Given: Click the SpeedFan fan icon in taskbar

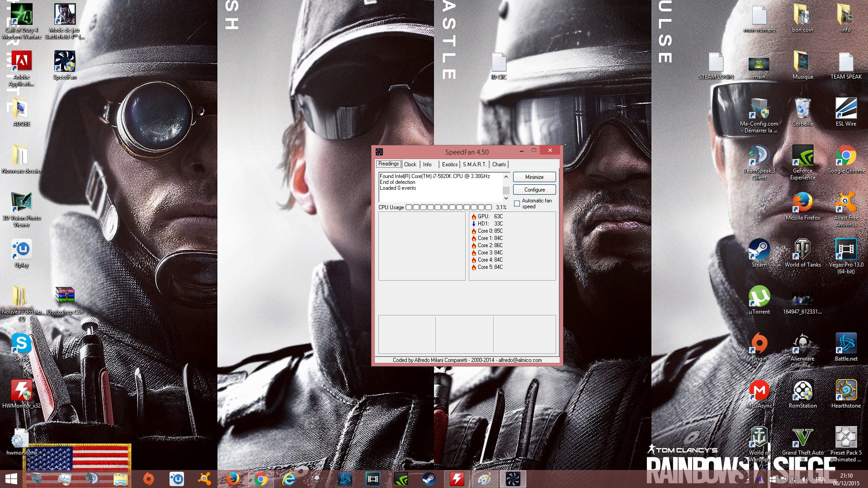Looking at the screenshot, I should [513, 479].
